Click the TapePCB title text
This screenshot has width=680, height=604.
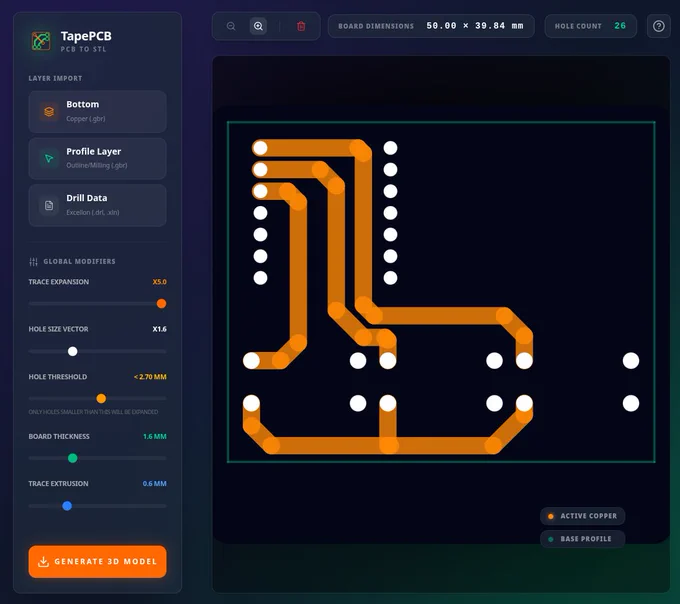(86, 36)
